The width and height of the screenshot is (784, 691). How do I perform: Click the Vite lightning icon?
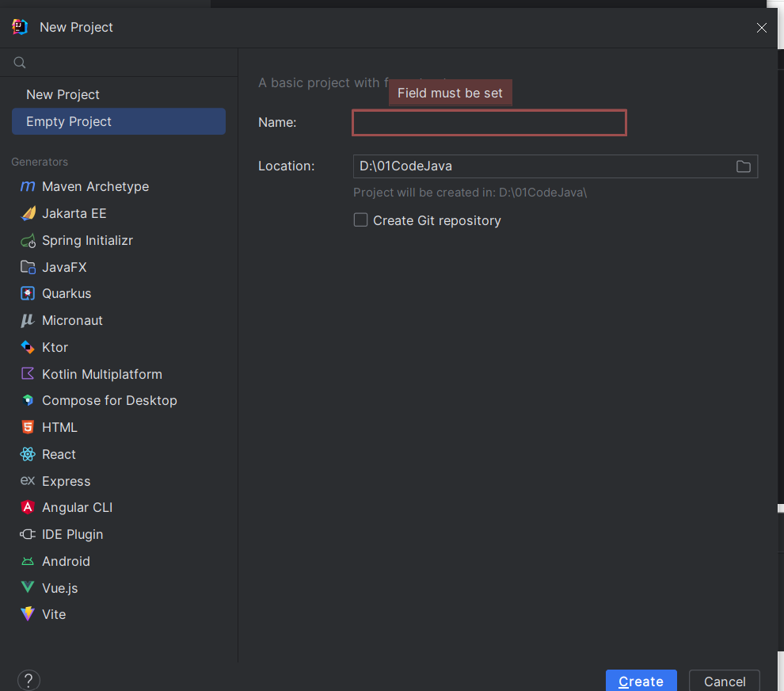(28, 614)
